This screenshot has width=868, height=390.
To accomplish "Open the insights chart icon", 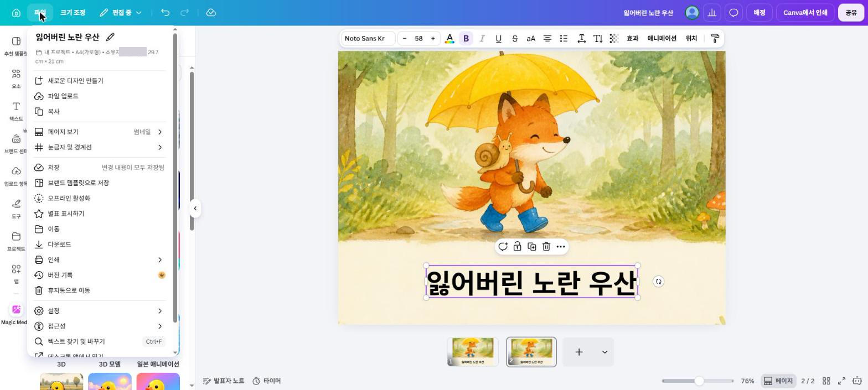I will [x=712, y=12].
